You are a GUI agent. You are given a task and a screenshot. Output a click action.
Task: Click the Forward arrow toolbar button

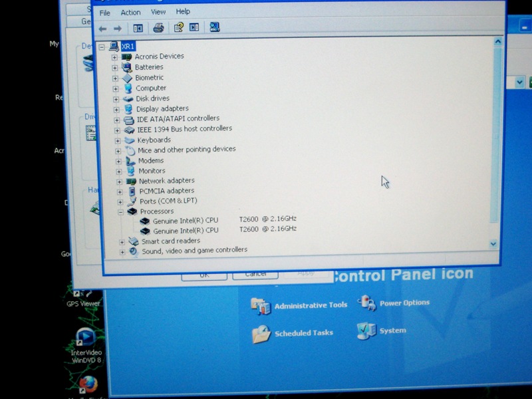click(x=118, y=29)
